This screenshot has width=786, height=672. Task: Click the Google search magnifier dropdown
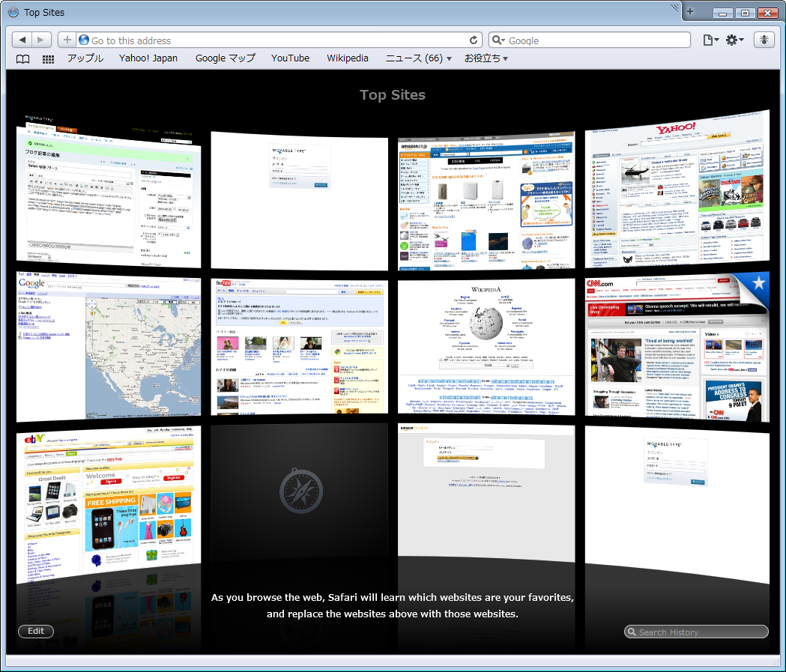[498, 40]
